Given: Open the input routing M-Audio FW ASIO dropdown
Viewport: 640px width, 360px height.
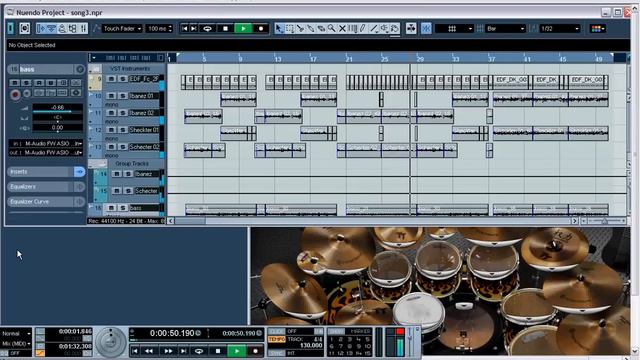Looking at the screenshot, I should tap(46, 144).
